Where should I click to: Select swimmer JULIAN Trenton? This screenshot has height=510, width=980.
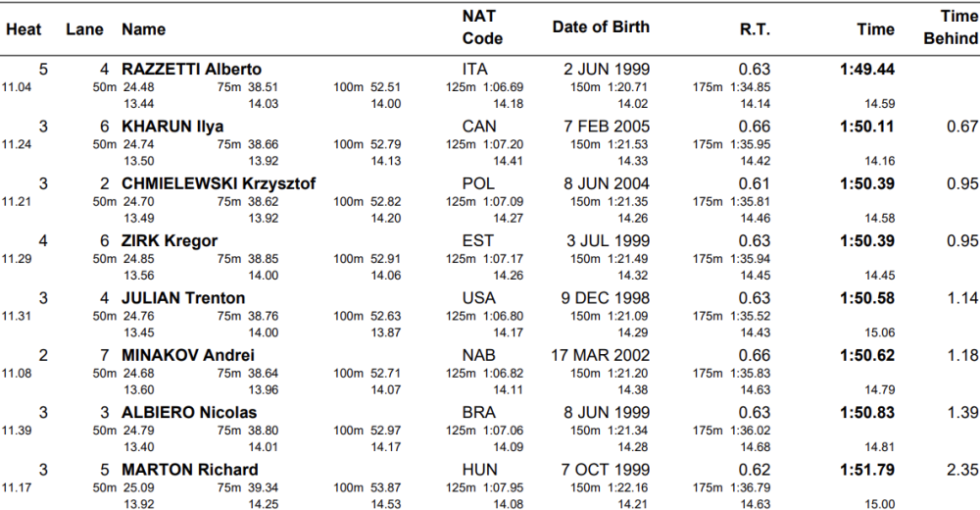pyautogui.click(x=183, y=298)
